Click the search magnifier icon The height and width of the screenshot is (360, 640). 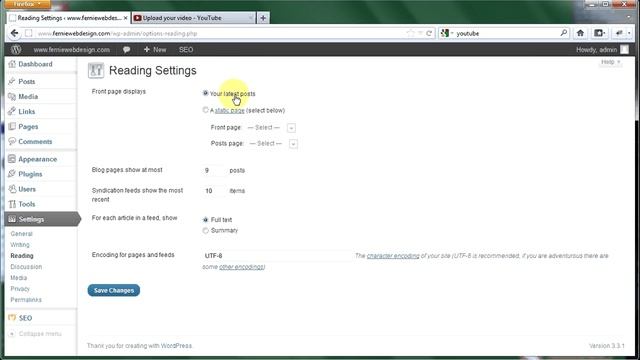pos(564,33)
